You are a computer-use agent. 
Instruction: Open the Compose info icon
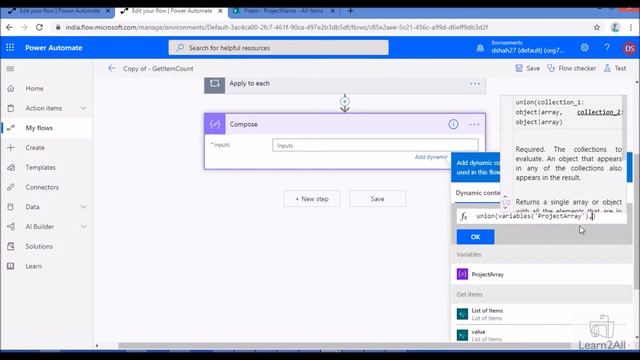[453, 124]
